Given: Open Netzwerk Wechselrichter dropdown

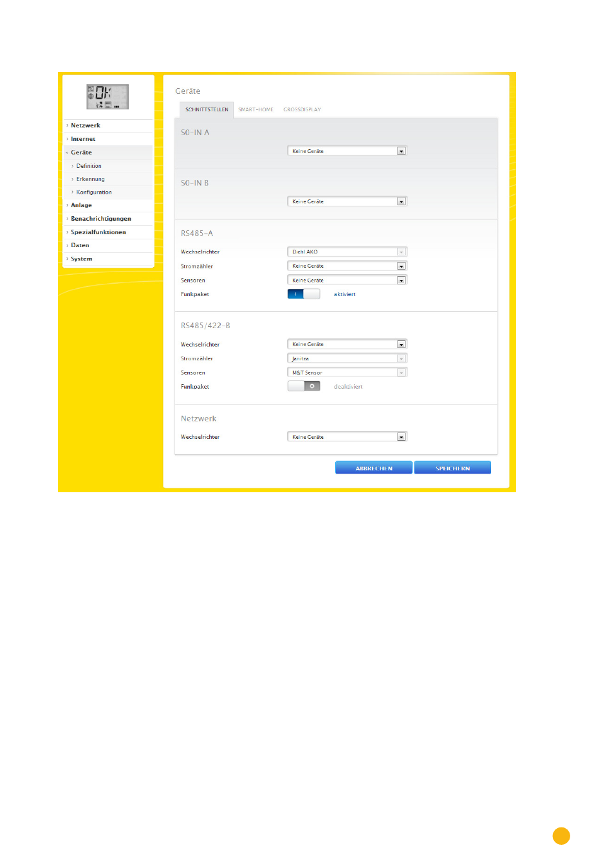Looking at the screenshot, I should (347, 437).
